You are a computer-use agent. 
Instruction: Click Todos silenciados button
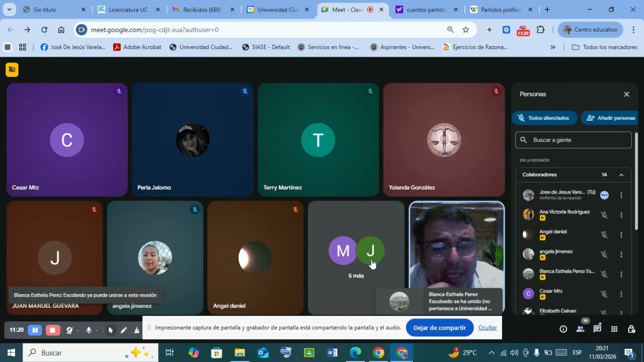pyautogui.click(x=544, y=118)
